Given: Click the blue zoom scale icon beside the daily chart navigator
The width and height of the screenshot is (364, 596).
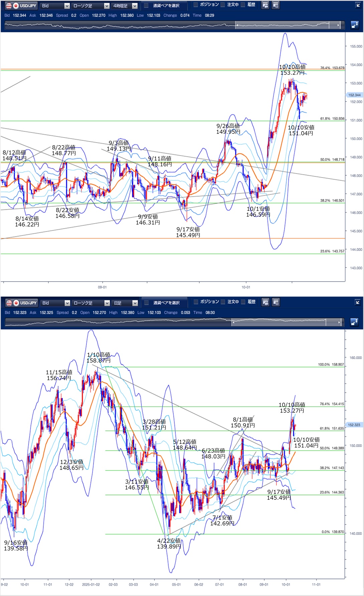Looking at the screenshot, I should coord(354,322).
